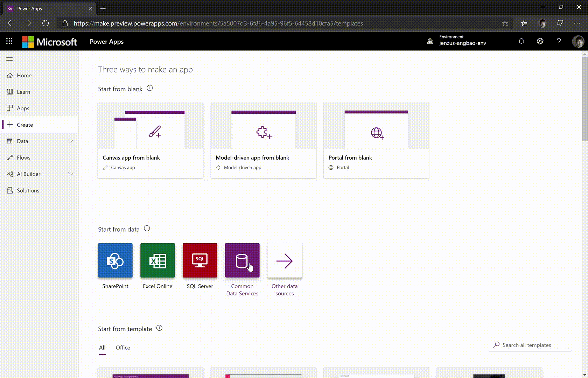This screenshot has height=378, width=588.
Task: Reload the page with the refresh button
Action: (x=45, y=23)
